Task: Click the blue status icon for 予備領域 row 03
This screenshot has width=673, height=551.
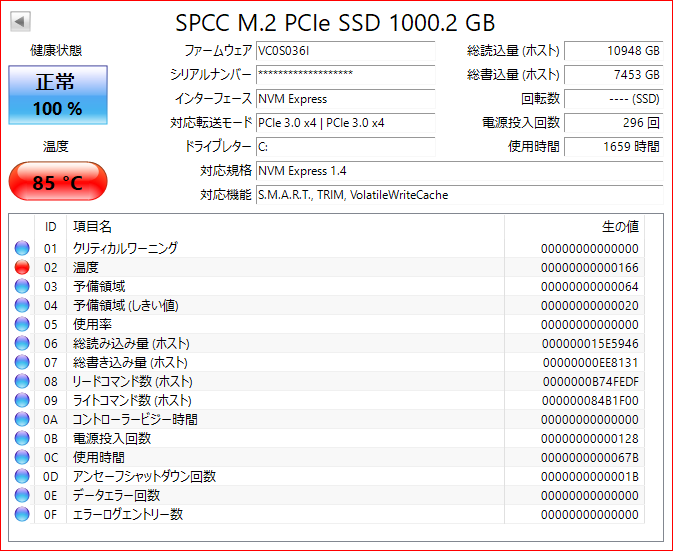Action: pyautogui.click(x=22, y=286)
